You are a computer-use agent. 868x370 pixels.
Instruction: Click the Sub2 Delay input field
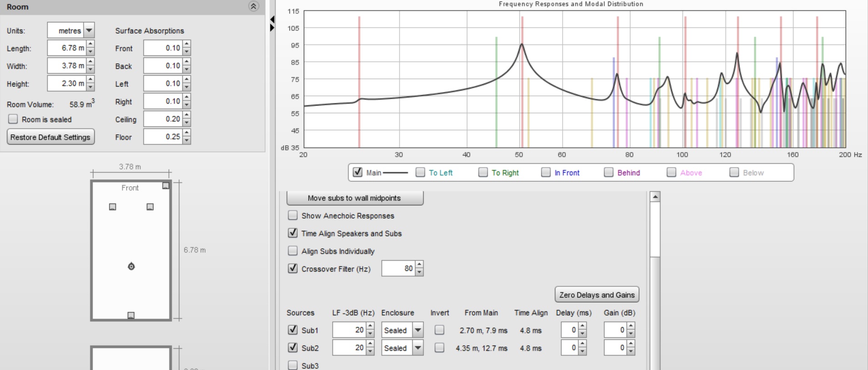pos(570,348)
